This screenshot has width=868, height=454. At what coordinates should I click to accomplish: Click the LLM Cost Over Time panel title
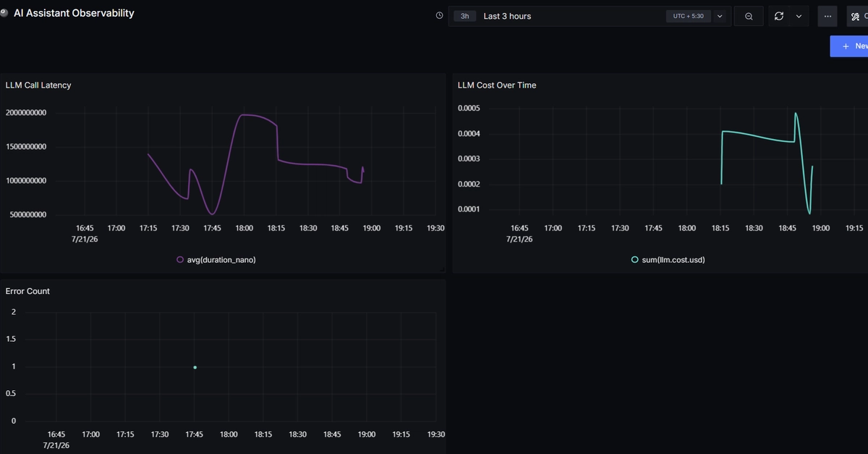(497, 85)
